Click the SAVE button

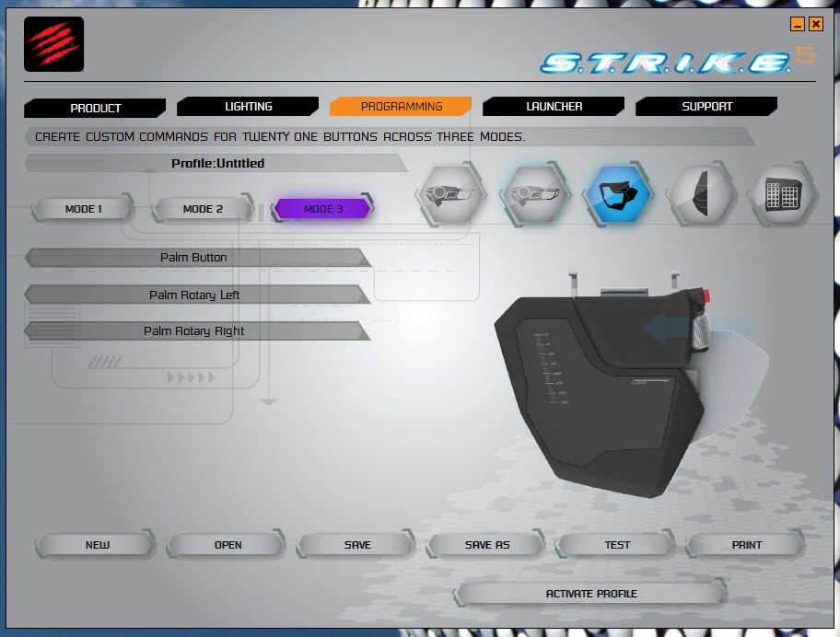(357, 545)
